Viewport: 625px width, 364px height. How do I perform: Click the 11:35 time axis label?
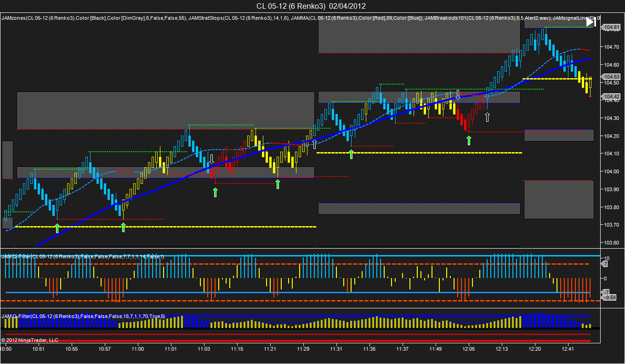[x=369, y=349]
